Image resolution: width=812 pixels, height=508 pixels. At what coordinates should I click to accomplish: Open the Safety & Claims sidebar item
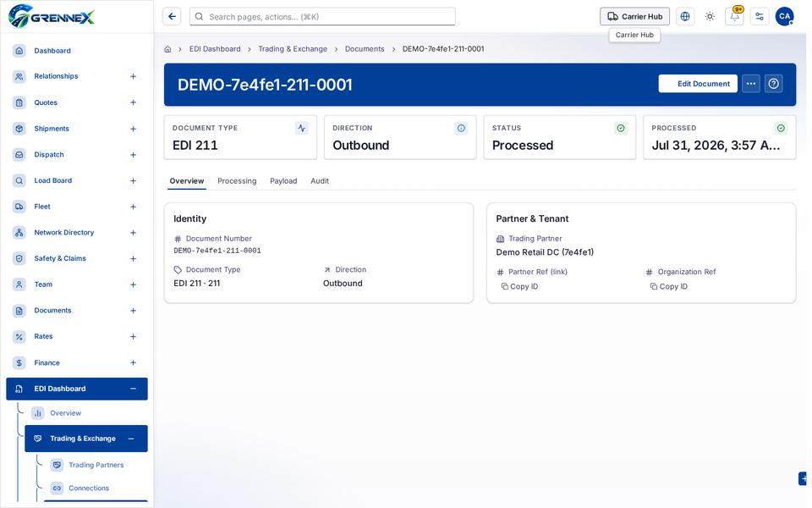(77, 259)
